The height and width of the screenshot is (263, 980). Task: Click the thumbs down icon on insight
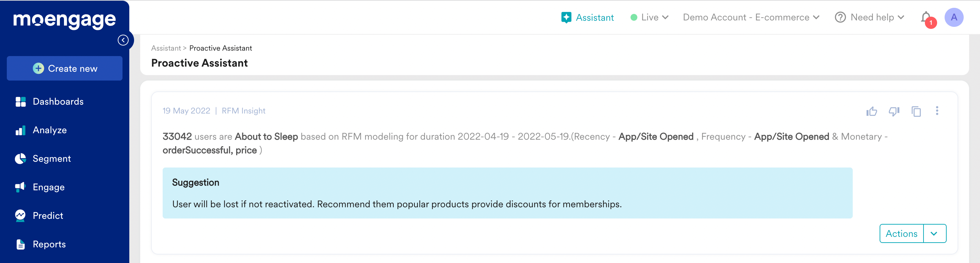pos(894,111)
